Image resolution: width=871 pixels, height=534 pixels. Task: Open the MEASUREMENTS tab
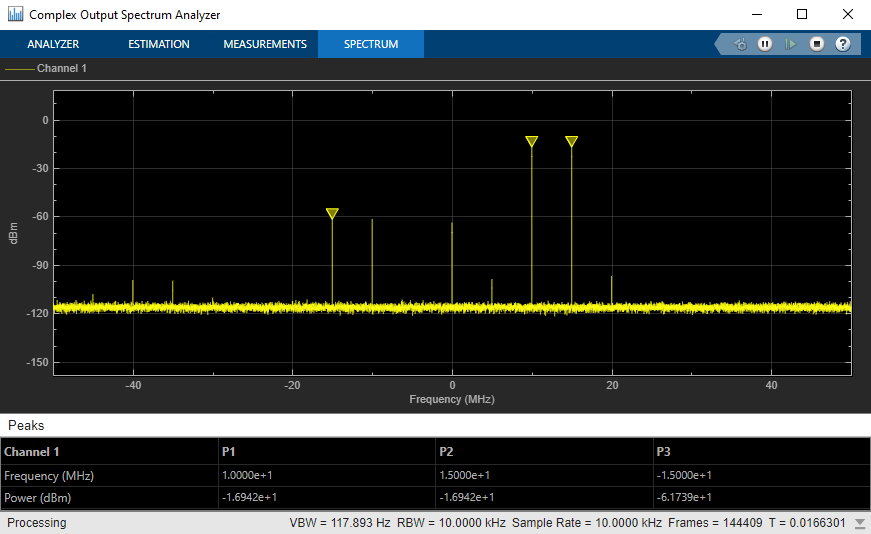[265, 44]
